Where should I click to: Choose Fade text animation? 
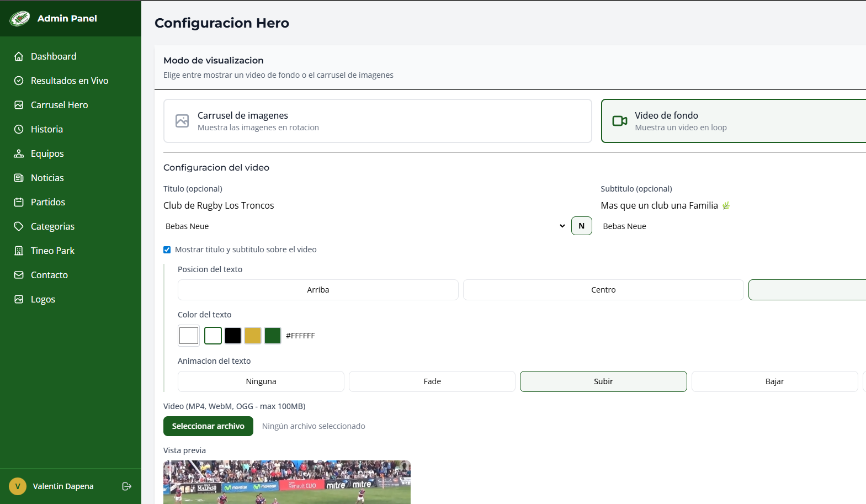432,381
